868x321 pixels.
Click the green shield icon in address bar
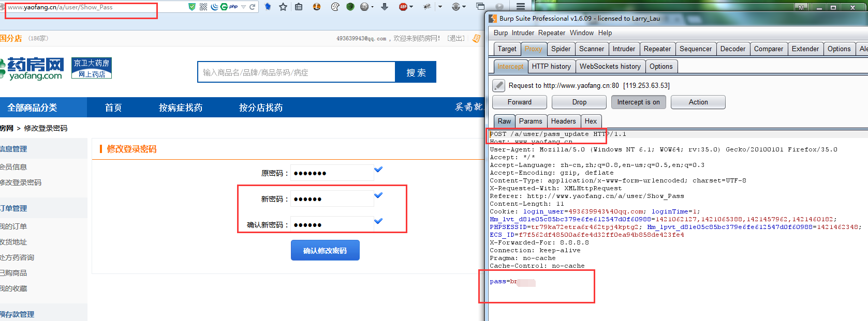pyautogui.click(x=192, y=7)
